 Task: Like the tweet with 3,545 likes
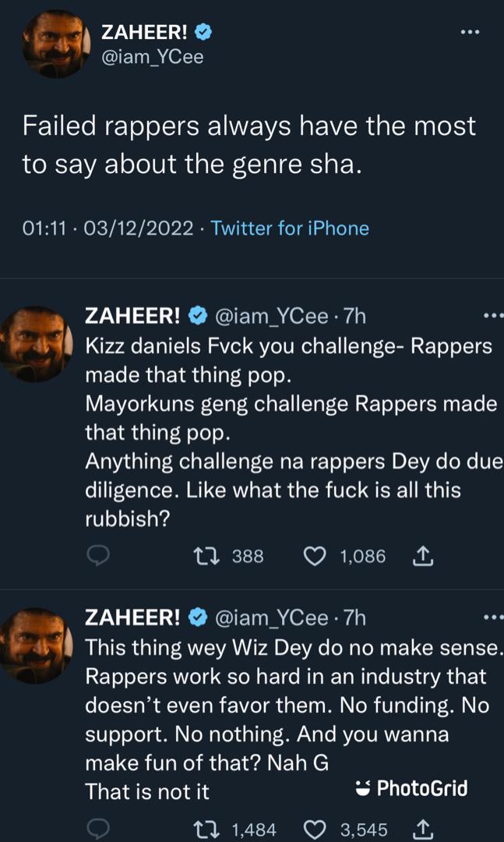(315, 829)
